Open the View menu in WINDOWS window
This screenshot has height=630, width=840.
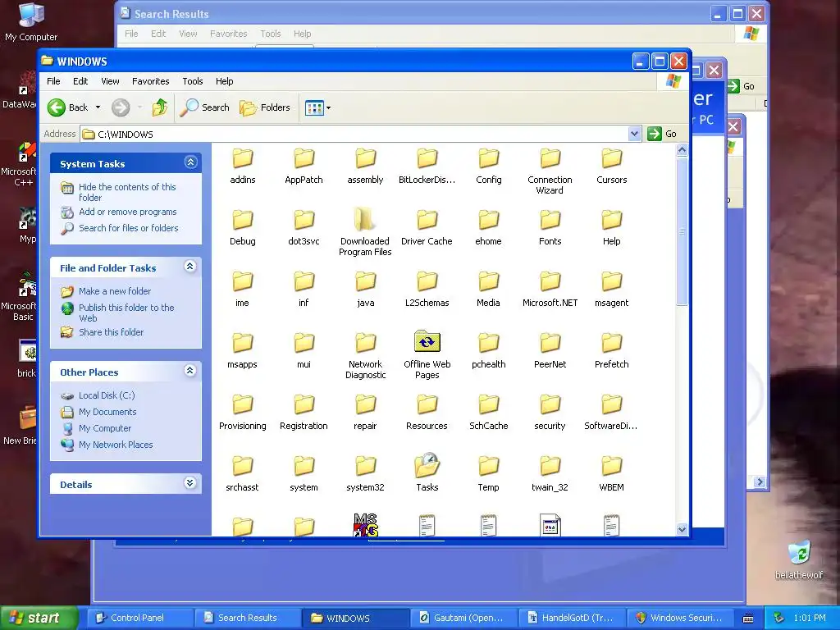point(111,81)
